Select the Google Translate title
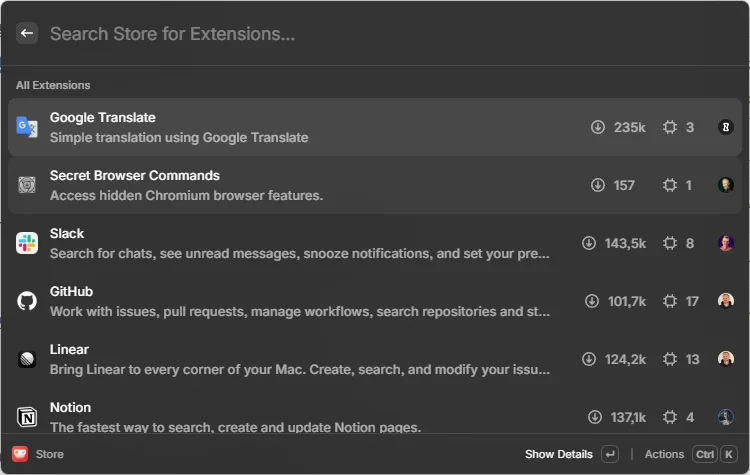This screenshot has height=475, width=750. point(102,118)
